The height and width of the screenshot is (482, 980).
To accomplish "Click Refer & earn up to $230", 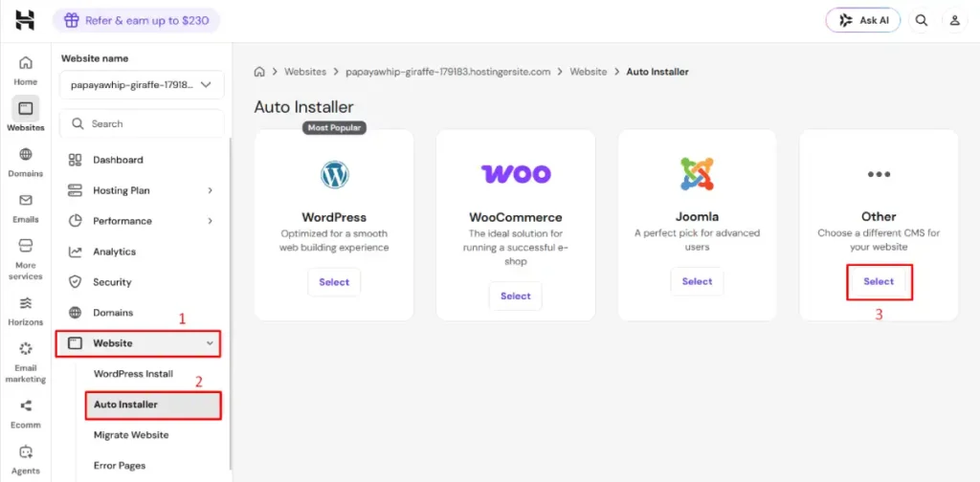I will point(136,21).
